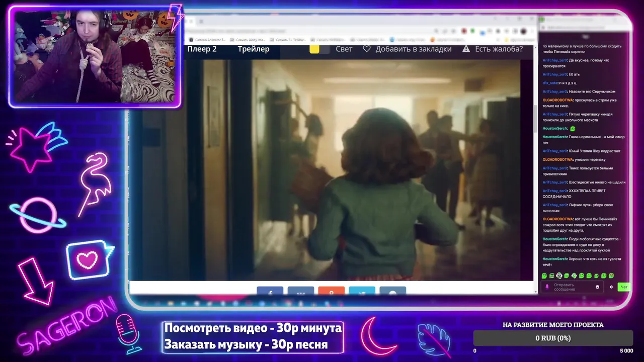The width and height of the screenshot is (644, 362).
Task: Share via the gray-blue last social button
Action: click(x=393, y=292)
